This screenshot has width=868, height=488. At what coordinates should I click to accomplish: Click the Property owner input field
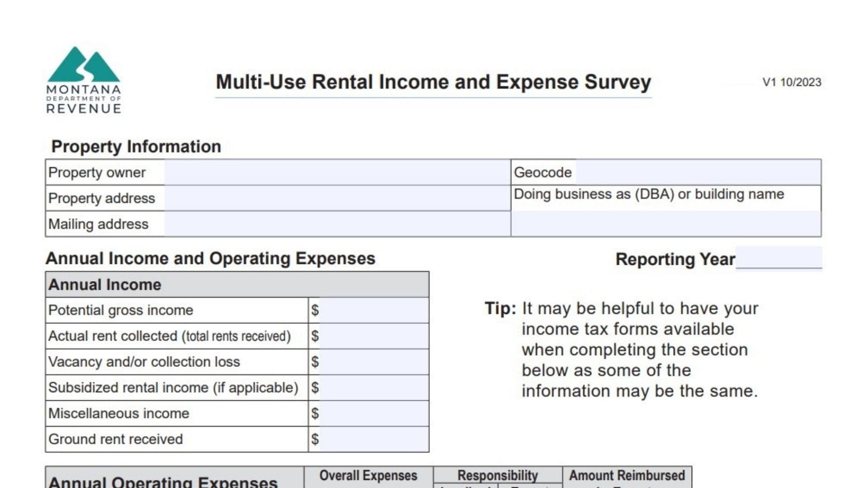337,173
